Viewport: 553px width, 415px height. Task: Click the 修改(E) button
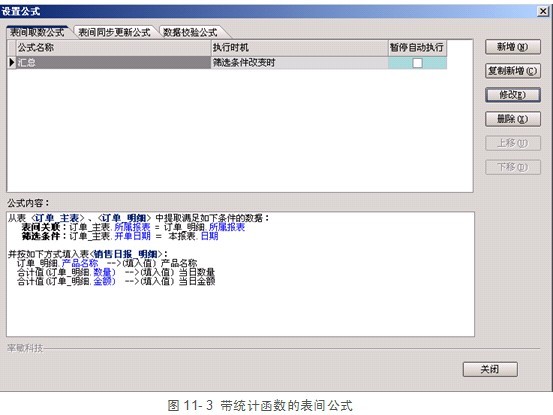[x=512, y=95]
